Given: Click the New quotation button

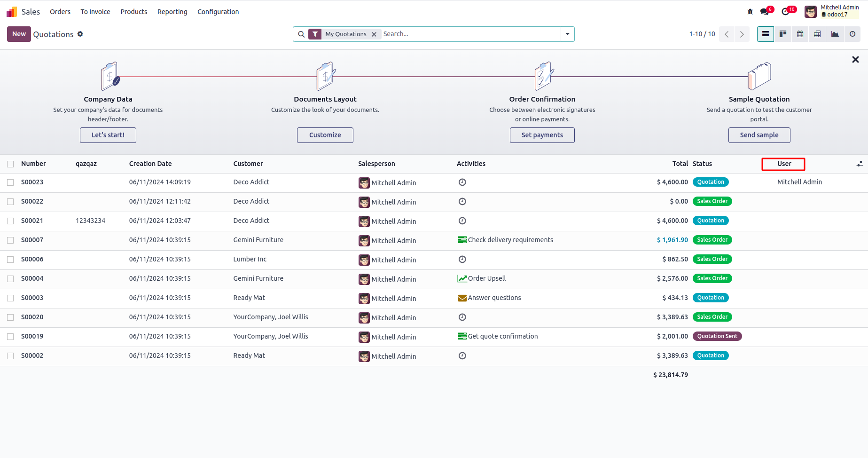Looking at the screenshot, I should (x=19, y=34).
